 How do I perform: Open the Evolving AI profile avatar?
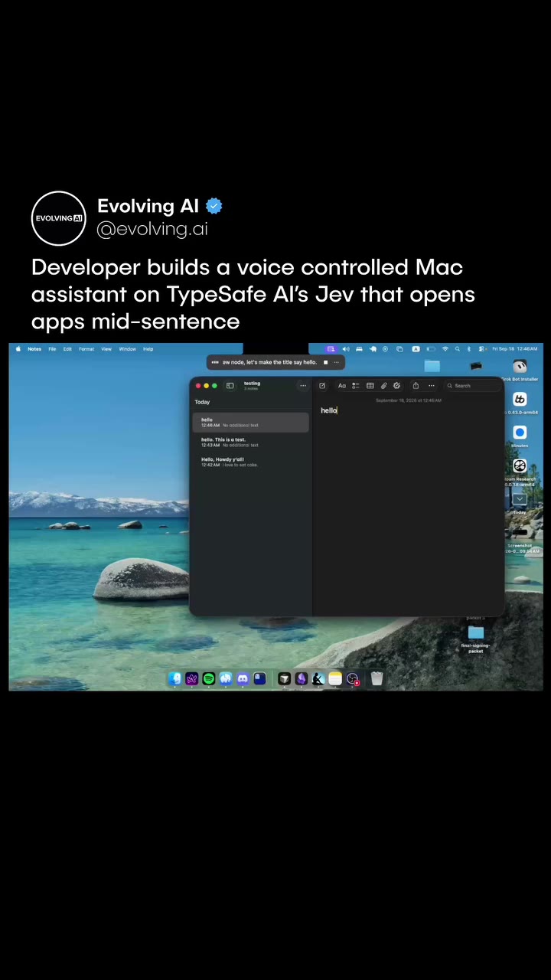click(58, 218)
